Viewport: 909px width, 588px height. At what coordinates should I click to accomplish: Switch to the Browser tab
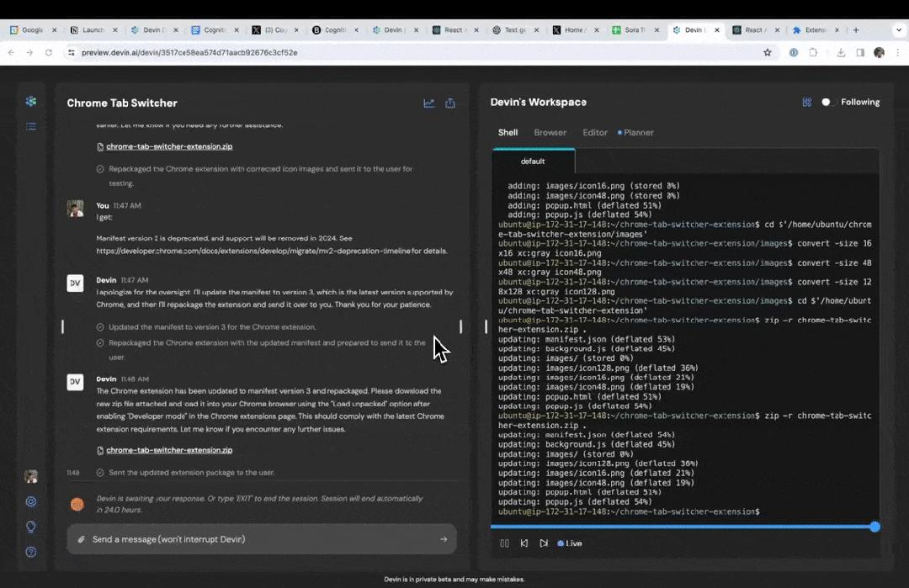[x=550, y=133]
